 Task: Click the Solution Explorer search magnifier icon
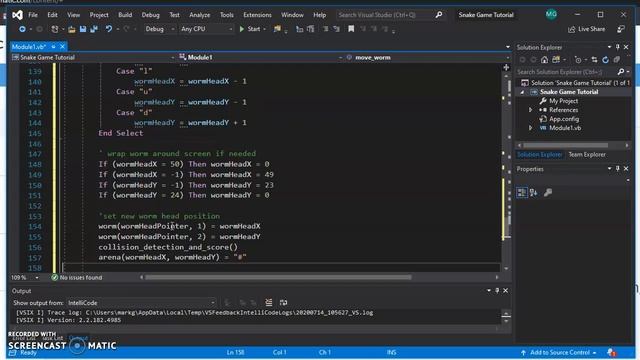pyautogui.click(x=621, y=72)
